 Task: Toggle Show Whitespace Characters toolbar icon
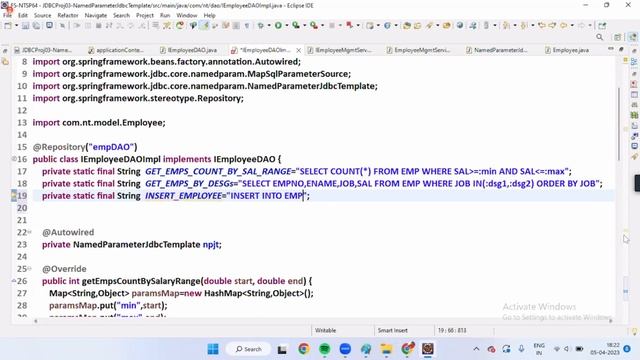247,25
